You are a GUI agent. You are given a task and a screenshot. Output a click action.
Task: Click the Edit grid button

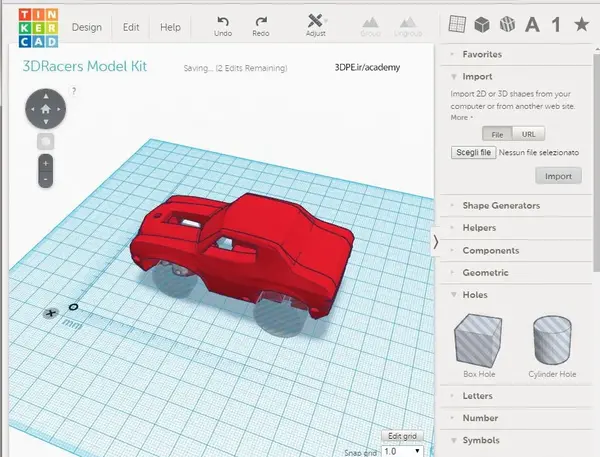(402, 436)
